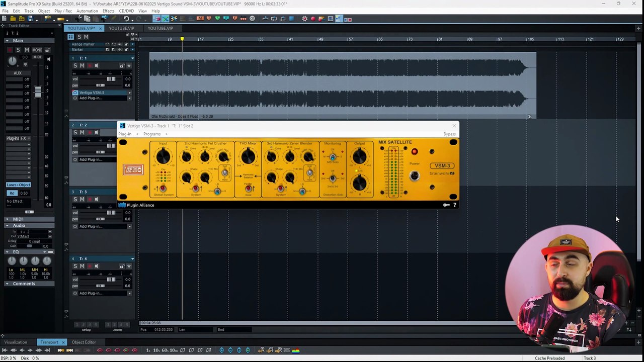
Task: Click the 10s zoom range icon
Action: point(156,350)
